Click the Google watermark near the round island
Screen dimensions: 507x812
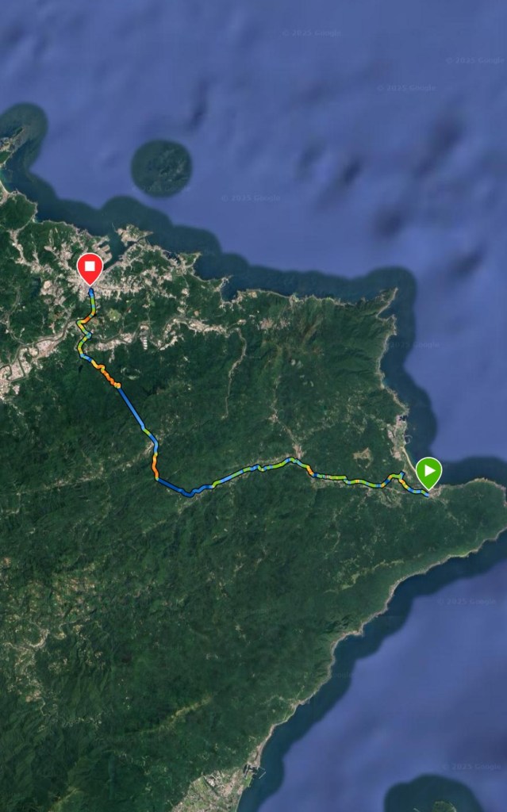tap(251, 197)
